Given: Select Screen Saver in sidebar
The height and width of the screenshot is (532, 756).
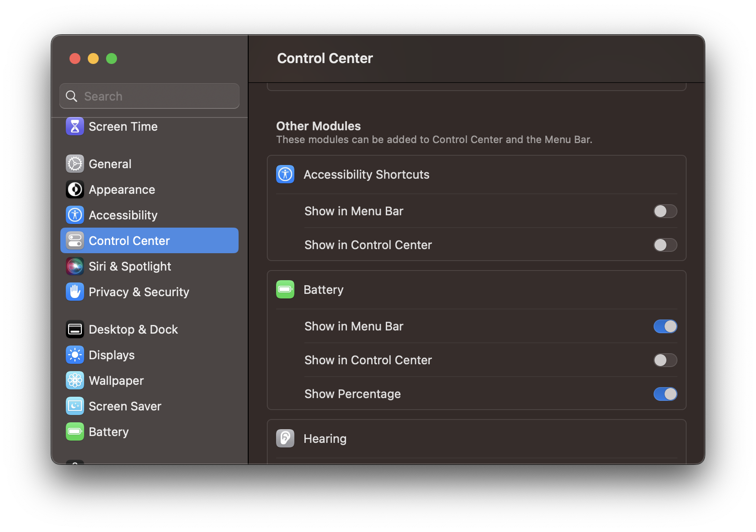Looking at the screenshot, I should coord(125,406).
